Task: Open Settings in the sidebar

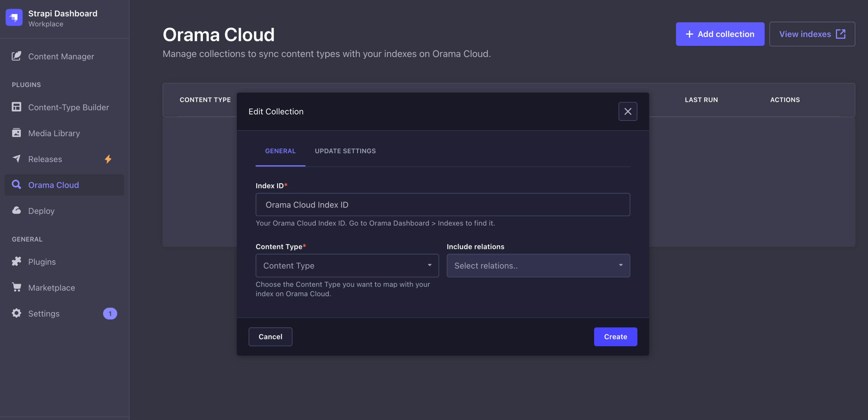Action: click(64, 313)
